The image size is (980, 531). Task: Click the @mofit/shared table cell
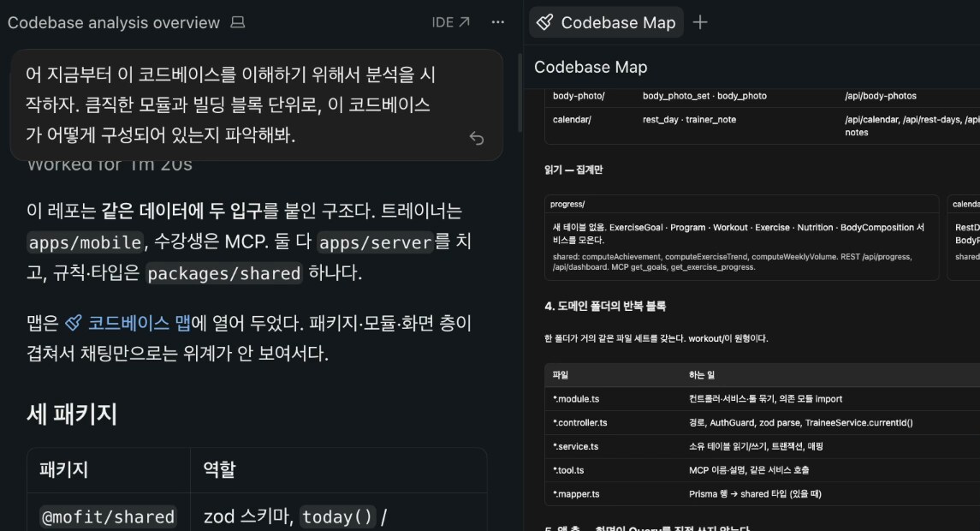[x=108, y=517]
